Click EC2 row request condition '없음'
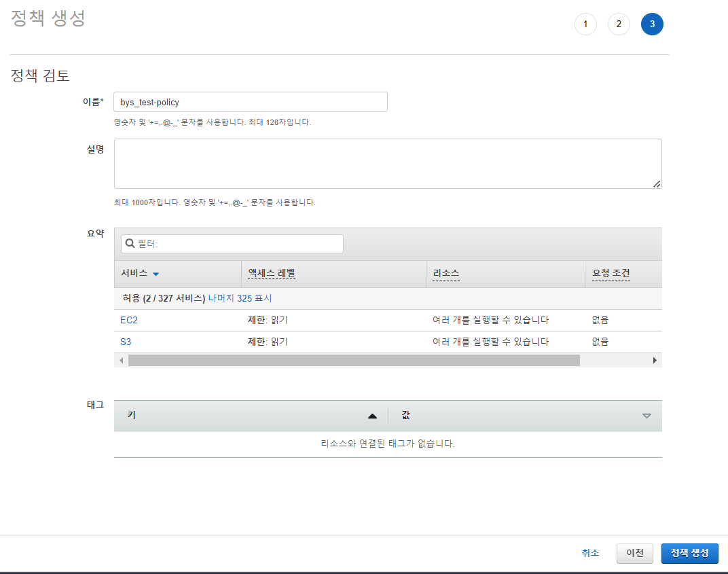The height and width of the screenshot is (574, 728). pyautogui.click(x=600, y=320)
